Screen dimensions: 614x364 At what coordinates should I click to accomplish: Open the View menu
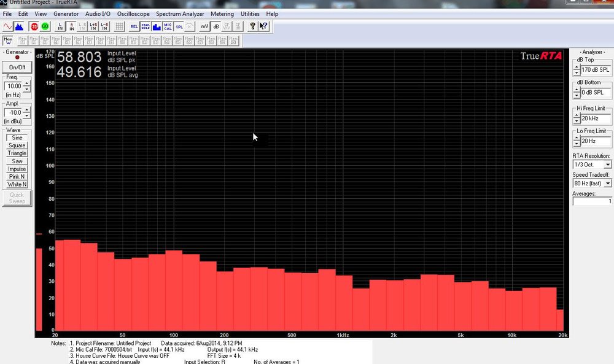coord(41,14)
